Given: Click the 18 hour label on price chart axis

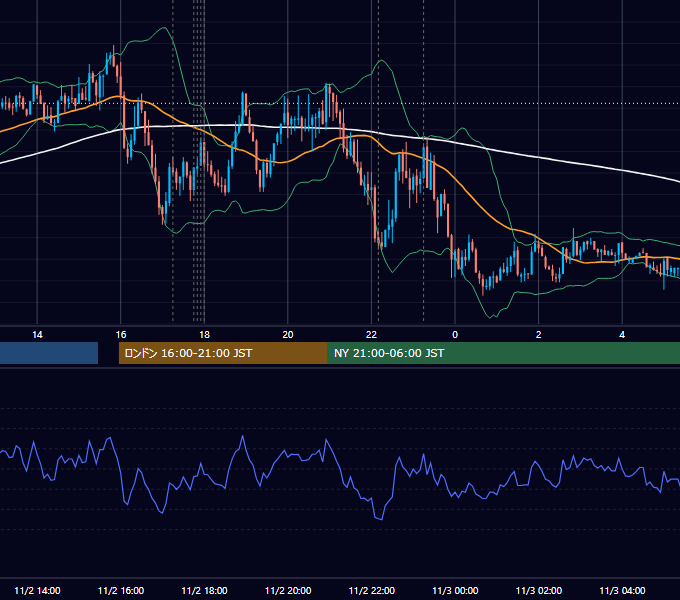Looking at the screenshot, I should click(204, 335).
